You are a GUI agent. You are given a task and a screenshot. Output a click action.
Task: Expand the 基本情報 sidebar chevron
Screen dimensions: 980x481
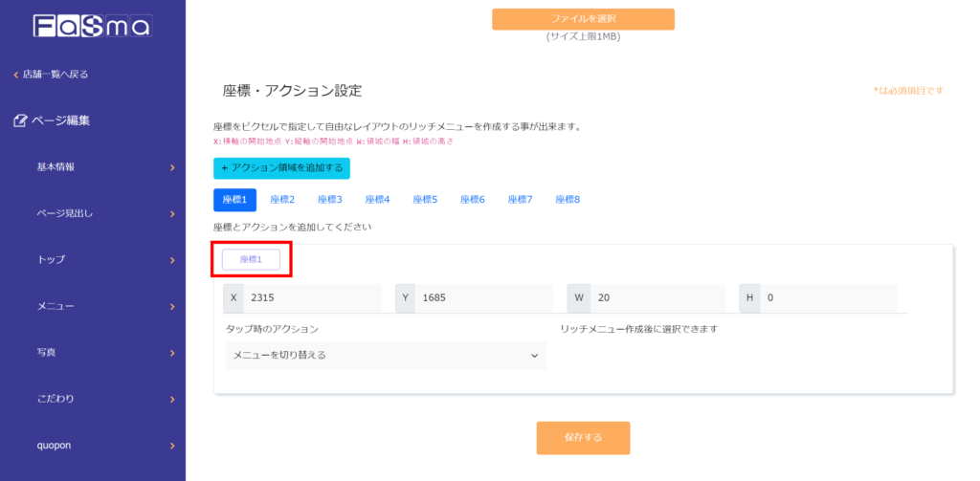pos(172,167)
